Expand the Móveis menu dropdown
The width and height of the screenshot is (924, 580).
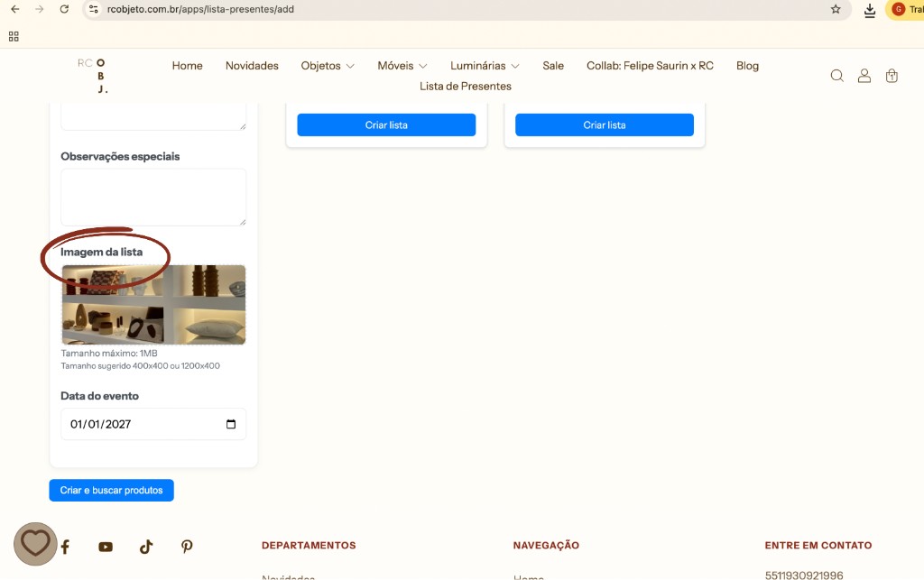(x=402, y=66)
